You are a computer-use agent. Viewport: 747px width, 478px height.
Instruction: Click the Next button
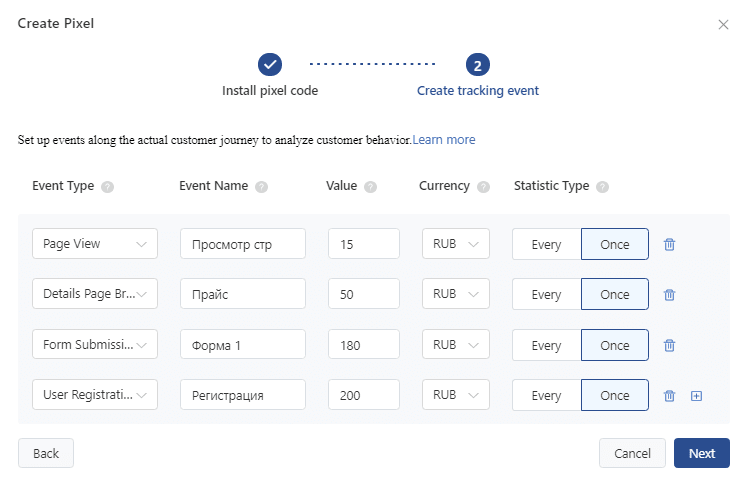702,453
